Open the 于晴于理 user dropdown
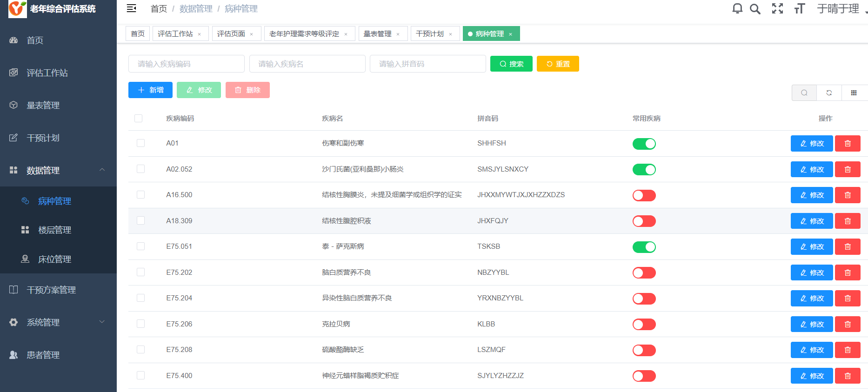 (x=839, y=9)
